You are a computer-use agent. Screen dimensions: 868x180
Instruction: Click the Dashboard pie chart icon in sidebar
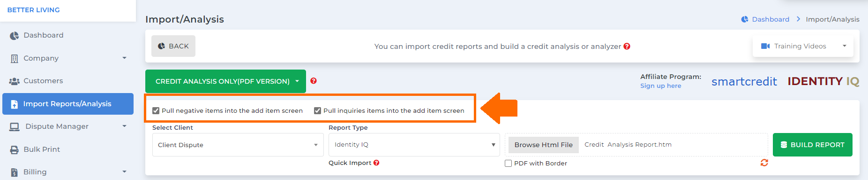(15, 36)
